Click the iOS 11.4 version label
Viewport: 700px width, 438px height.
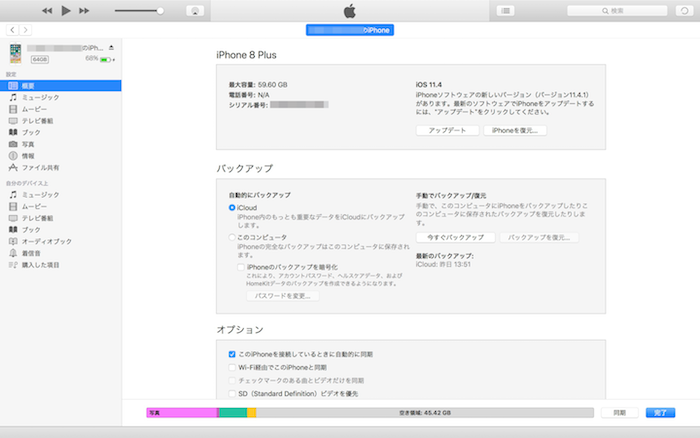point(429,85)
